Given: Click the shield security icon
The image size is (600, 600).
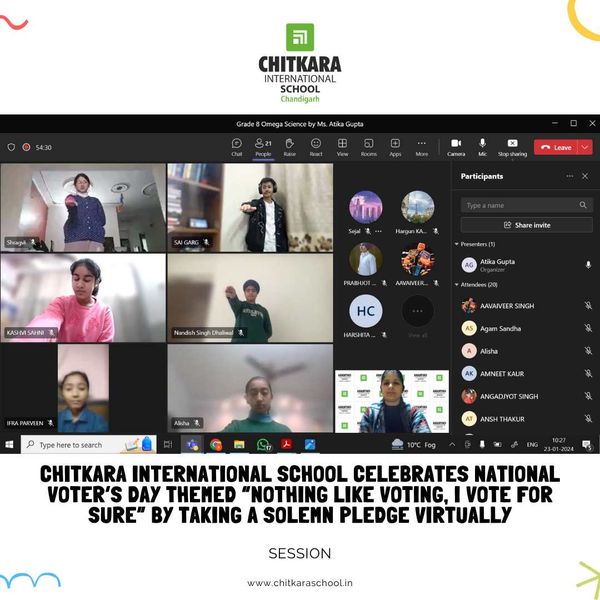Looking at the screenshot, I should [11, 147].
